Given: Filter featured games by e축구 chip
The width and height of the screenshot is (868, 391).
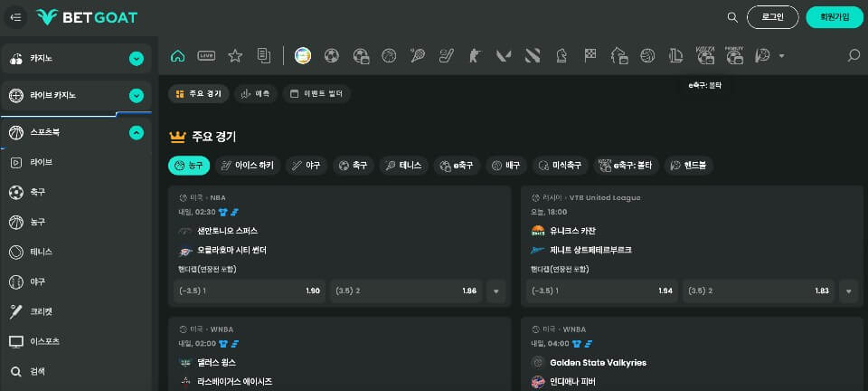Looking at the screenshot, I should pos(457,165).
